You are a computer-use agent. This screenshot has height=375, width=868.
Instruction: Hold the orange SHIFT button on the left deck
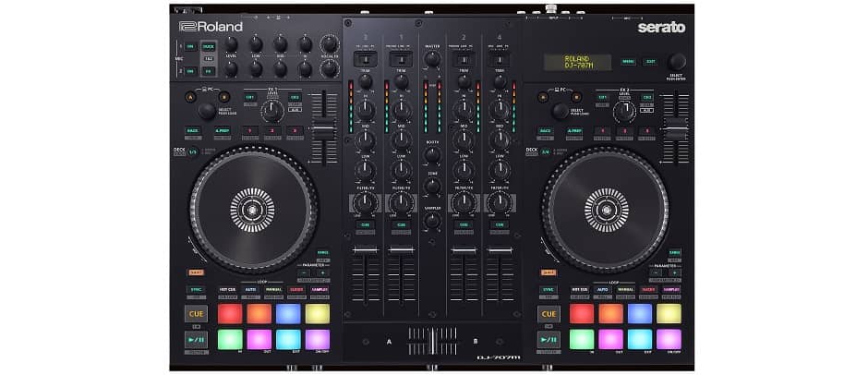pyautogui.click(x=196, y=272)
